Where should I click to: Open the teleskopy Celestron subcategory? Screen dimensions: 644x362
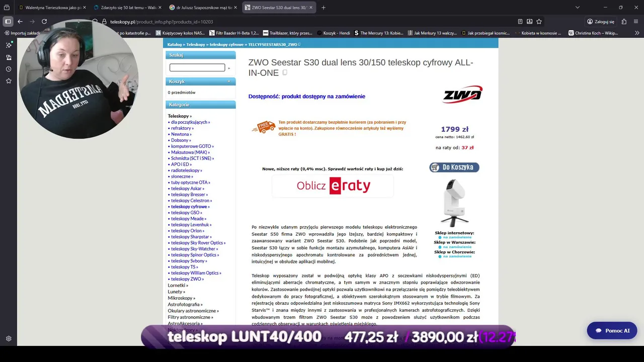coord(191,201)
